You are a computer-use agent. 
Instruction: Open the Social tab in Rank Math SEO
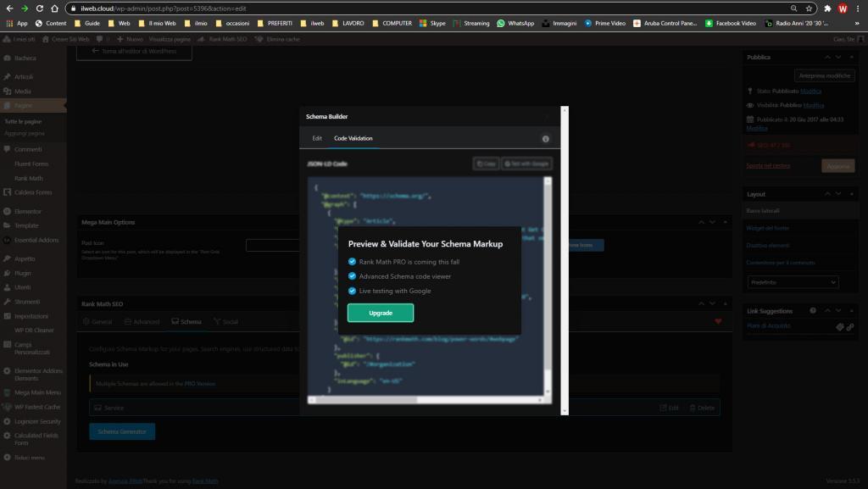[225, 321]
